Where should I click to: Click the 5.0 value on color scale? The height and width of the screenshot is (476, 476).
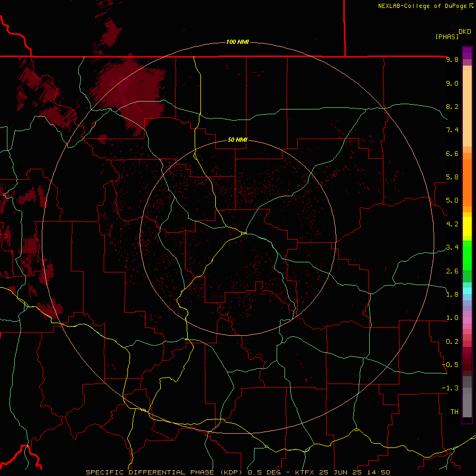click(452, 200)
